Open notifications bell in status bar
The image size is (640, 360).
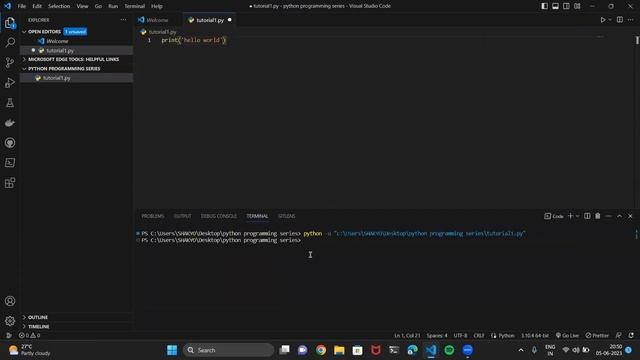pyautogui.click(x=631, y=335)
